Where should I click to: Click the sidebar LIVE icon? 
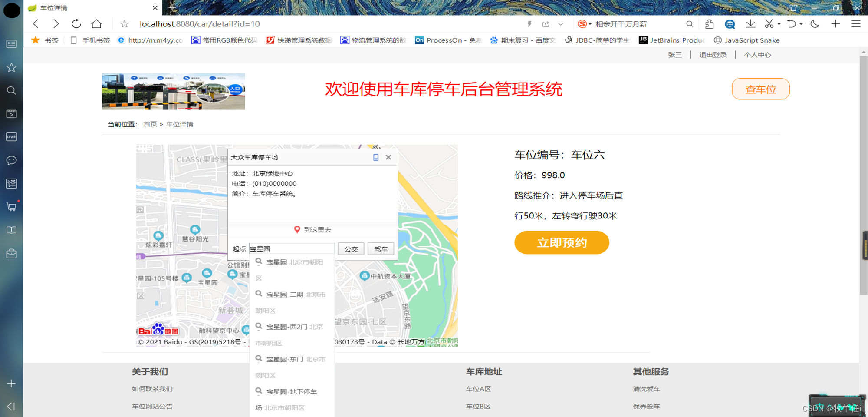(x=12, y=137)
